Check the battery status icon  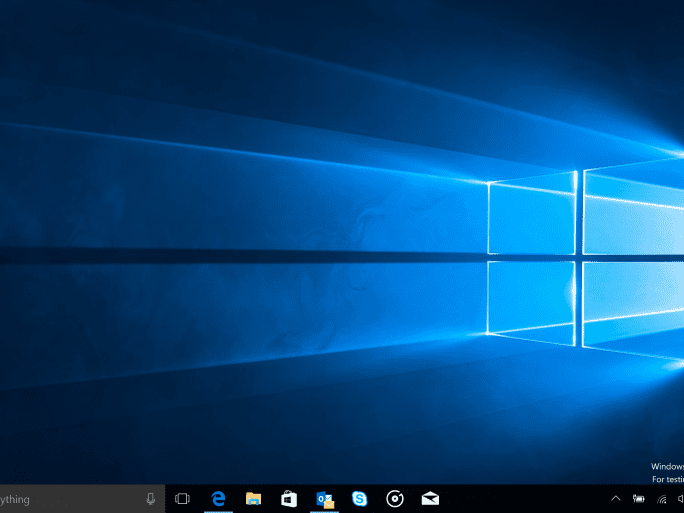[x=638, y=498]
